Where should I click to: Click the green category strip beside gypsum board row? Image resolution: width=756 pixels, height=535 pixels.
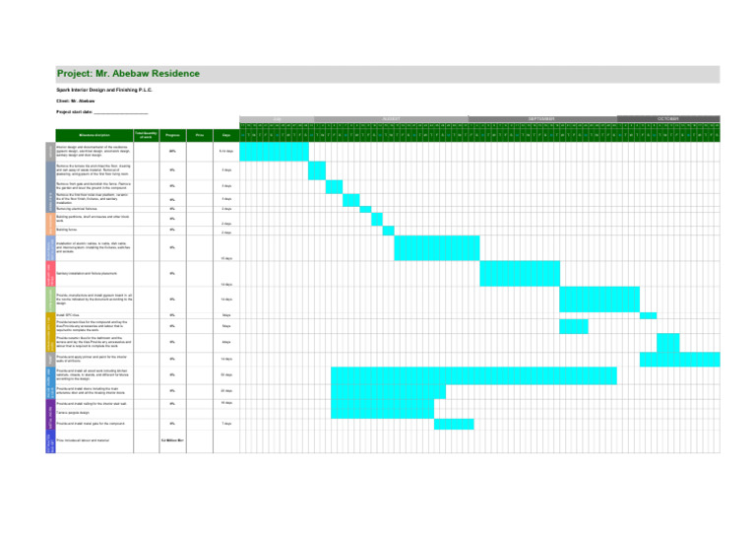point(50,300)
